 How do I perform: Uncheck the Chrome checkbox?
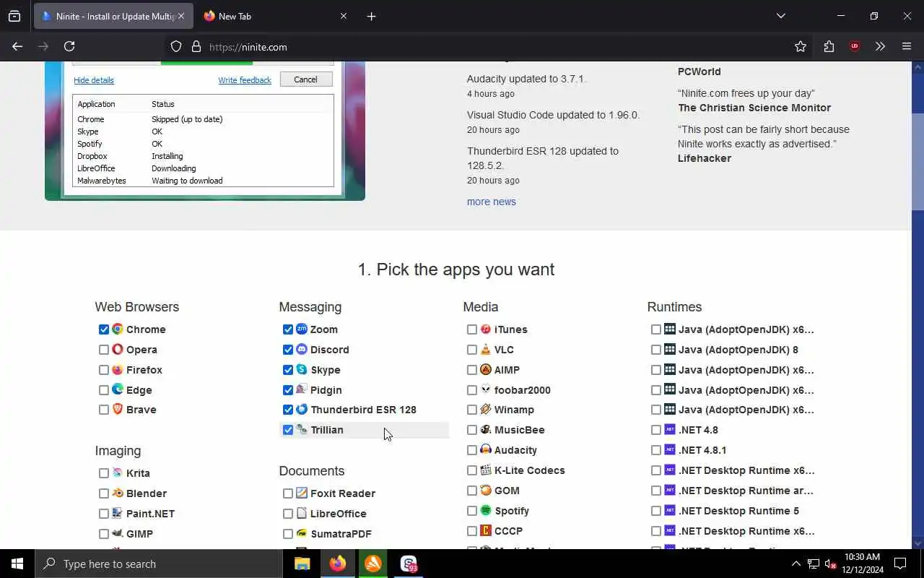[x=104, y=329]
